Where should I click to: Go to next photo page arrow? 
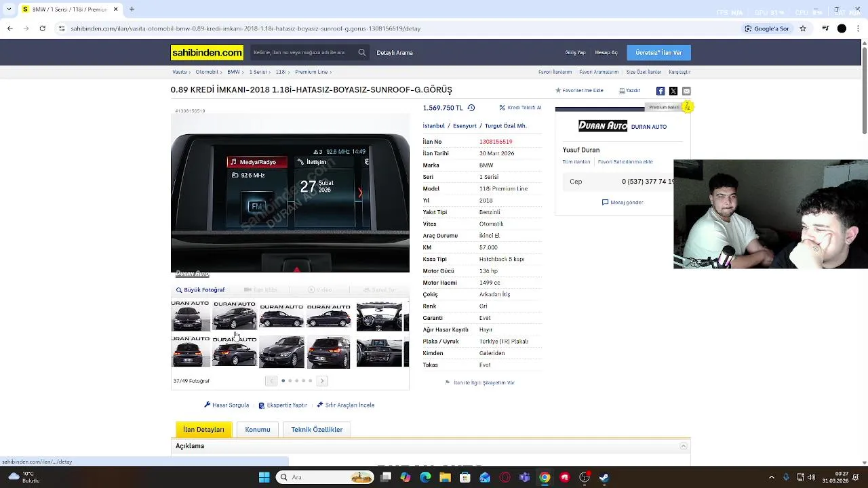pyautogui.click(x=323, y=381)
